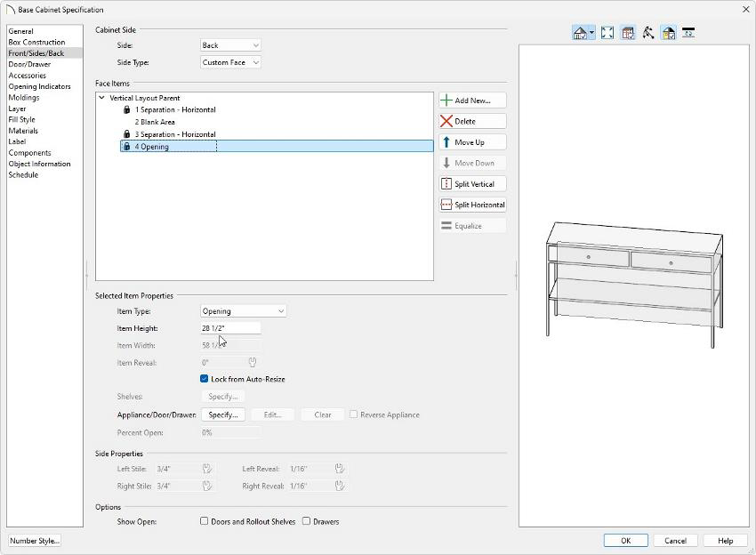Toggle the selected cabinet only preview icon
This screenshot has height=555, width=756.
point(628,33)
